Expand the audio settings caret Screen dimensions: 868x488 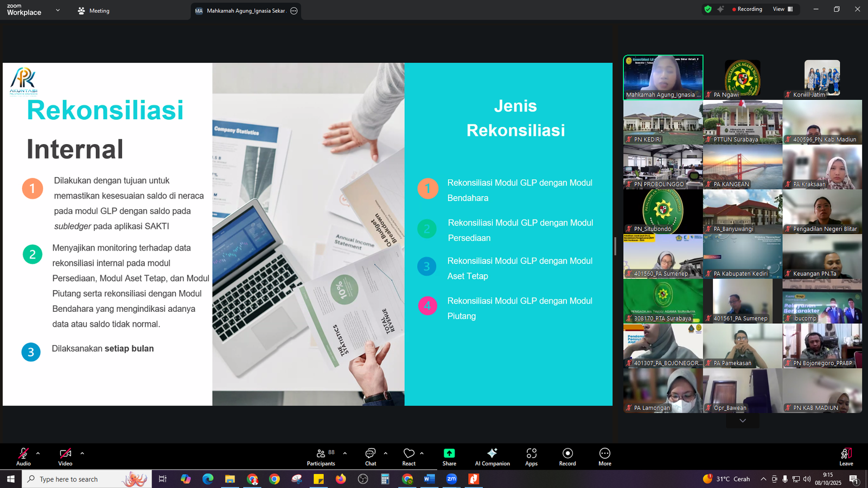click(x=38, y=453)
